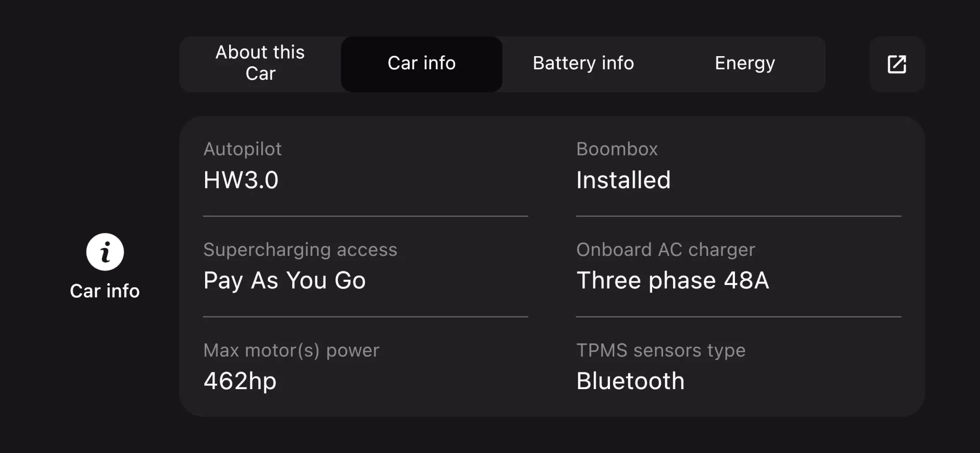
Task: Click the Boombox Installed entry
Action: pos(623,180)
